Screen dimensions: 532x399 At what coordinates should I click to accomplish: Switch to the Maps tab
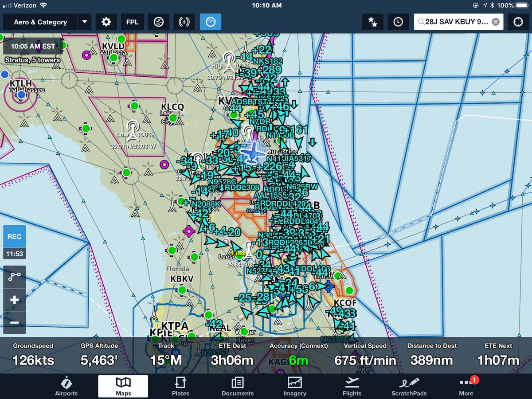point(123,386)
